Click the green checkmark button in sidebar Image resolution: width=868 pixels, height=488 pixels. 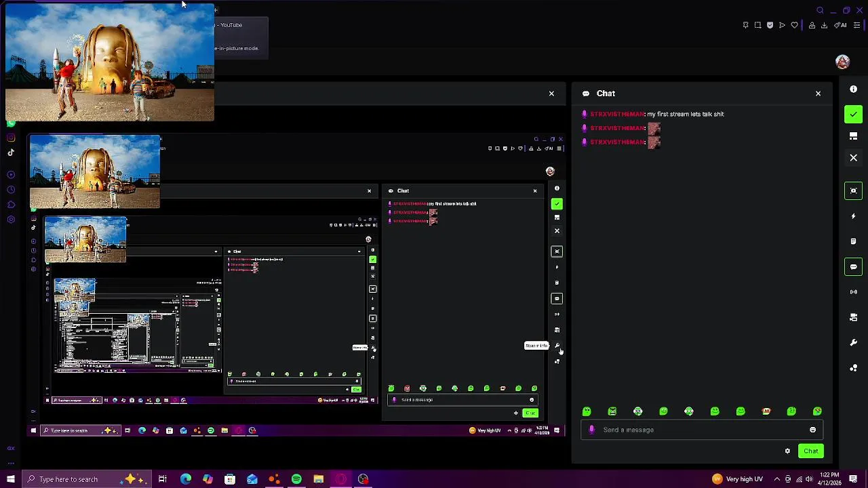pyautogui.click(x=853, y=114)
